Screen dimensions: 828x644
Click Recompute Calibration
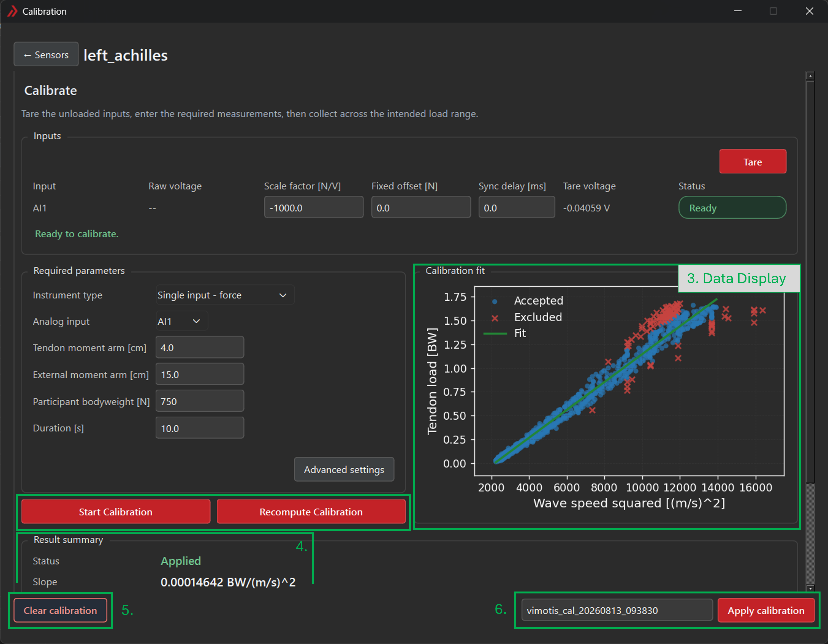[311, 512]
